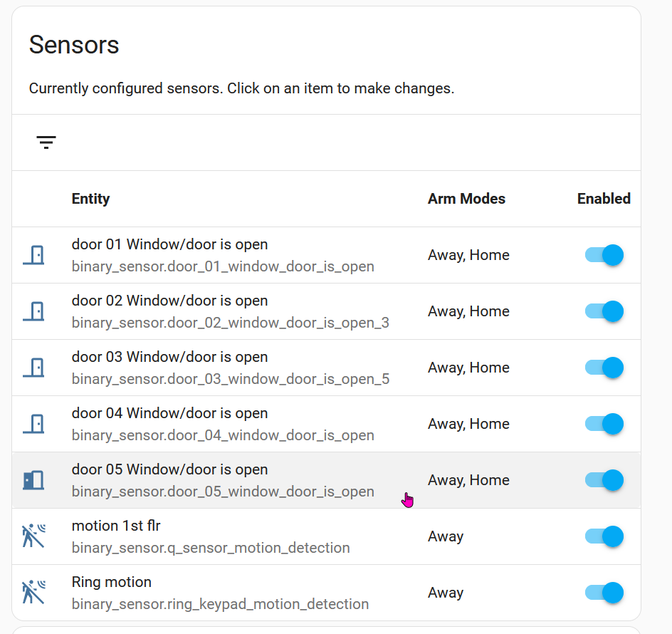The width and height of the screenshot is (672, 634).
Task: Disable the door 01 sensor toggle
Action: (604, 255)
